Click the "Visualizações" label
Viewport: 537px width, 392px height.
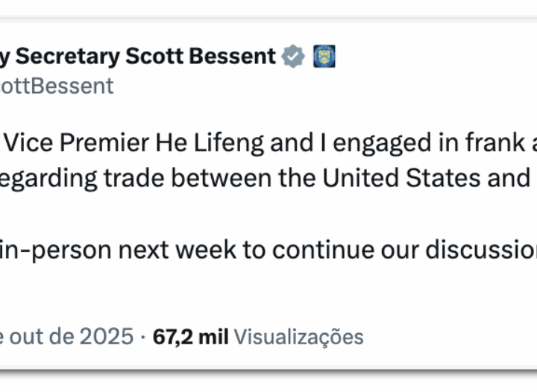(298, 337)
